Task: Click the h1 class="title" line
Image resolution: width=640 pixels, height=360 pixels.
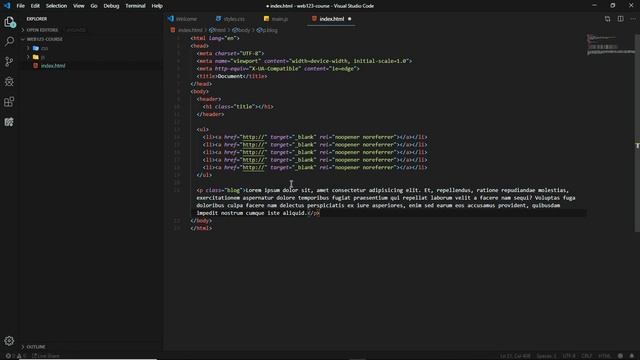Action: point(238,107)
